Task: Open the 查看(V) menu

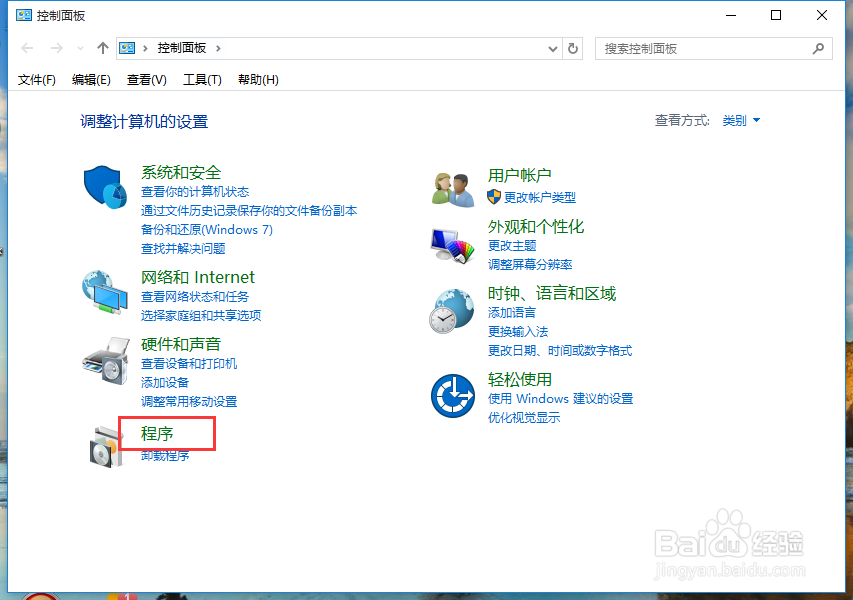Action: 146,80
